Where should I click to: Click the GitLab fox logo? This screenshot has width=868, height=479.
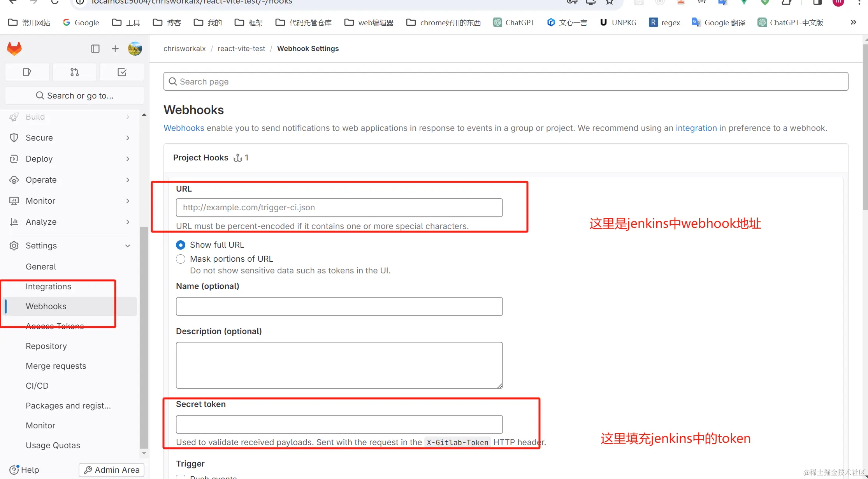(14, 49)
